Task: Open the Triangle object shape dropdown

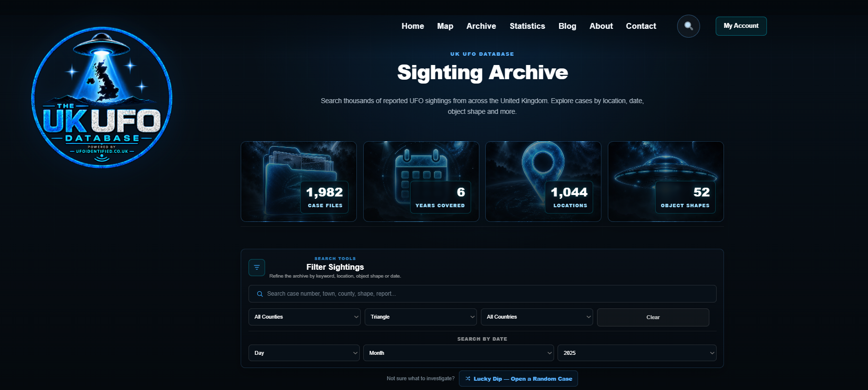Action: coord(421,317)
